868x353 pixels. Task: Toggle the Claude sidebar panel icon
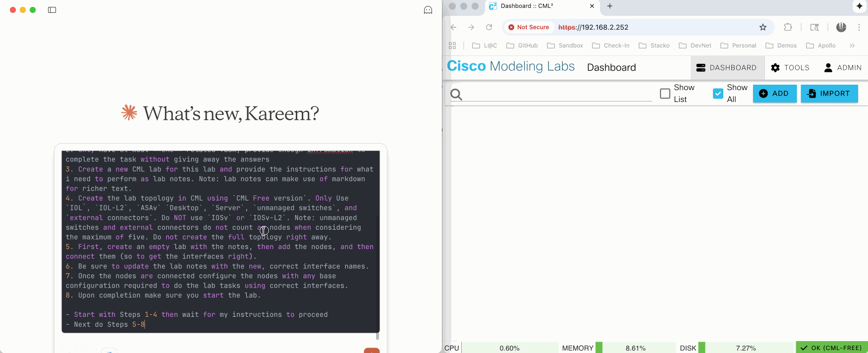pos(52,10)
